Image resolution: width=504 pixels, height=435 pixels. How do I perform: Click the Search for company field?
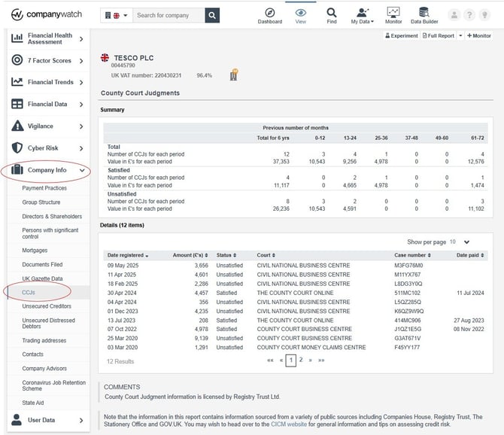coord(169,15)
